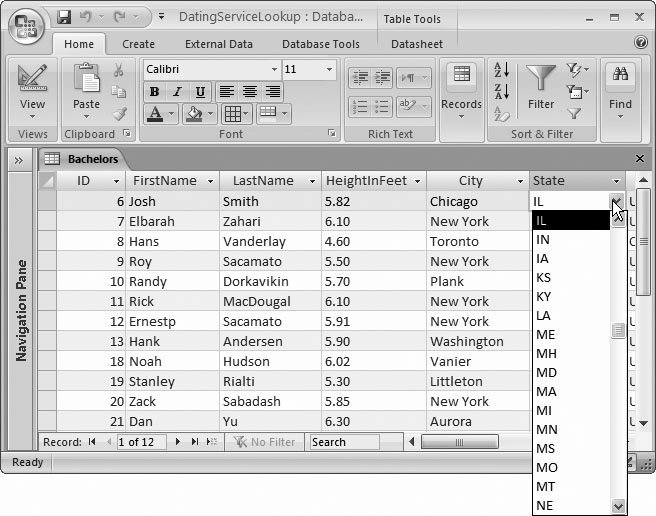Click the No Filter button
This screenshot has height=516, width=656.
coord(265,442)
